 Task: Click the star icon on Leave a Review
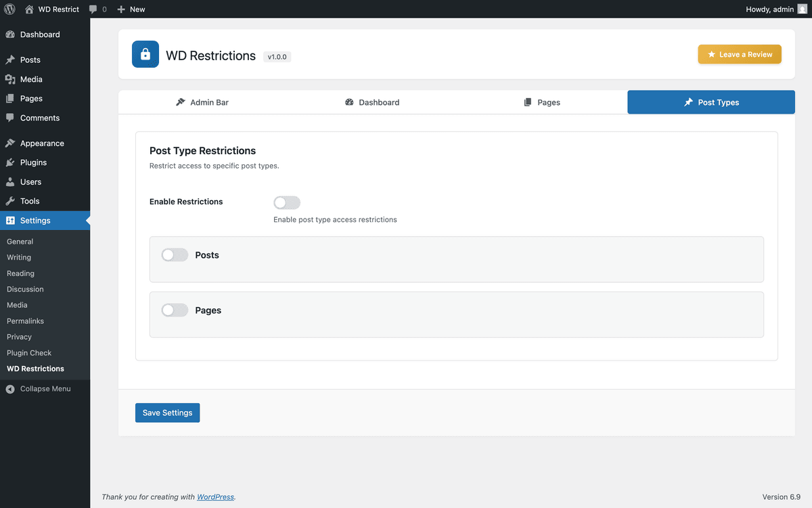[711, 55]
